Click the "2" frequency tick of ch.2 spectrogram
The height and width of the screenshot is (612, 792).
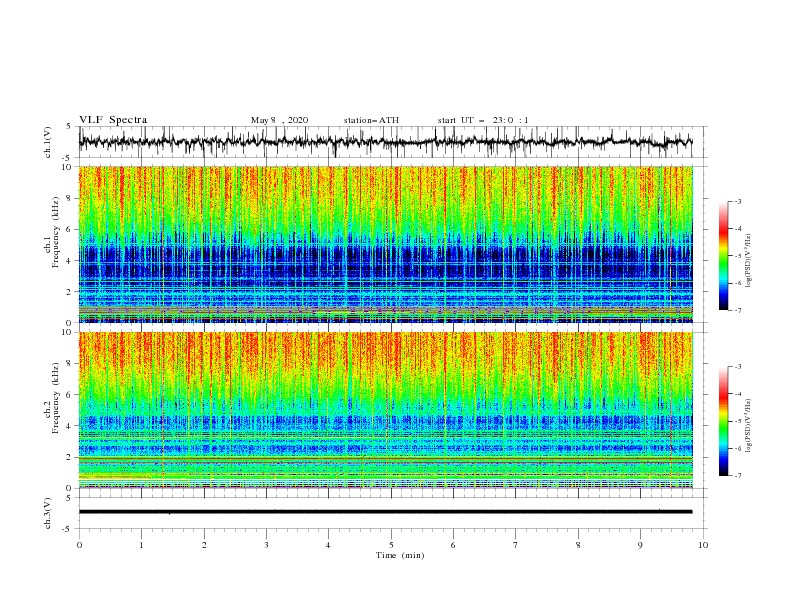[69, 457]
